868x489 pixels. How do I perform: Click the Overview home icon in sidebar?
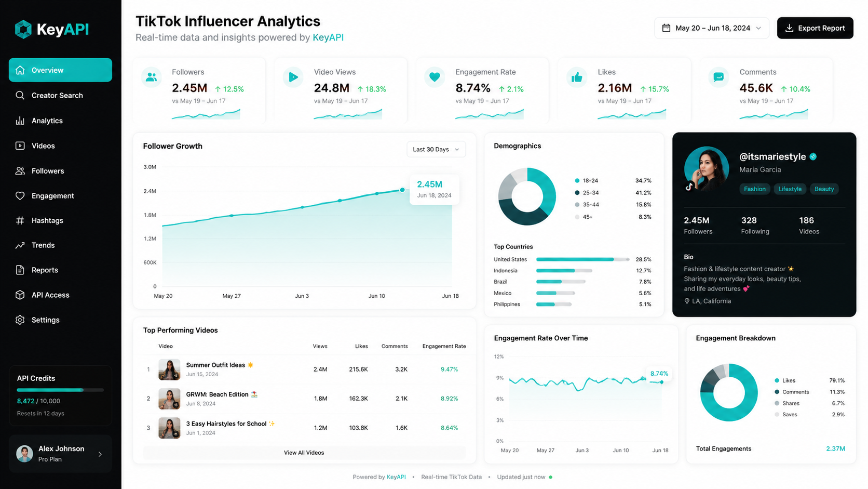pos(20,70)
